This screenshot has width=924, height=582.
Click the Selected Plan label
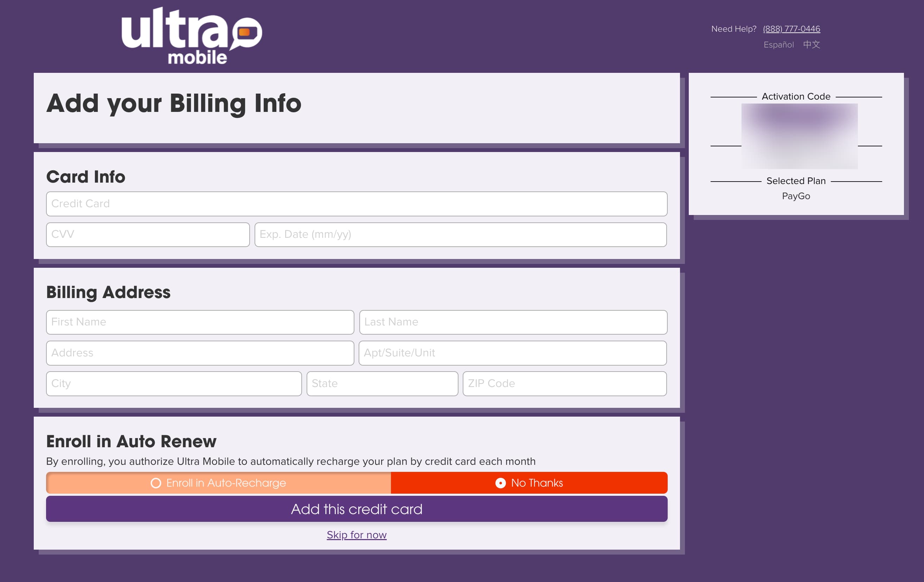[796, 181]
